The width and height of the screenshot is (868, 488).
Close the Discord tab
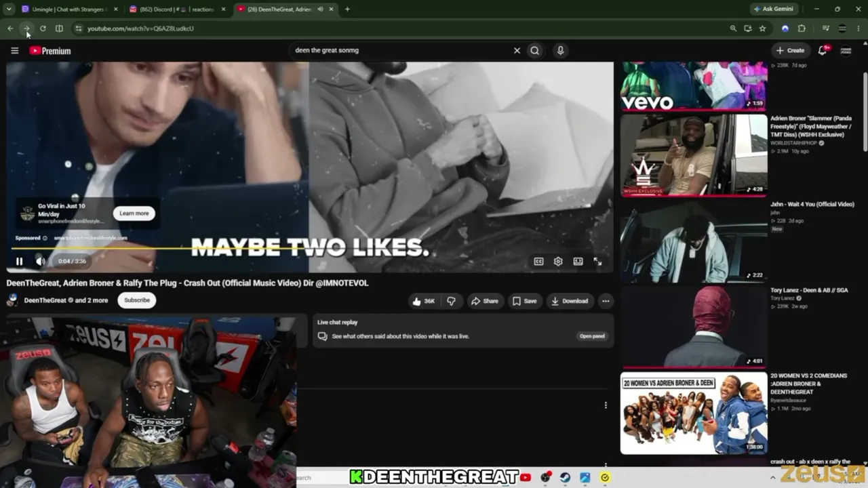tap(224, 9)
